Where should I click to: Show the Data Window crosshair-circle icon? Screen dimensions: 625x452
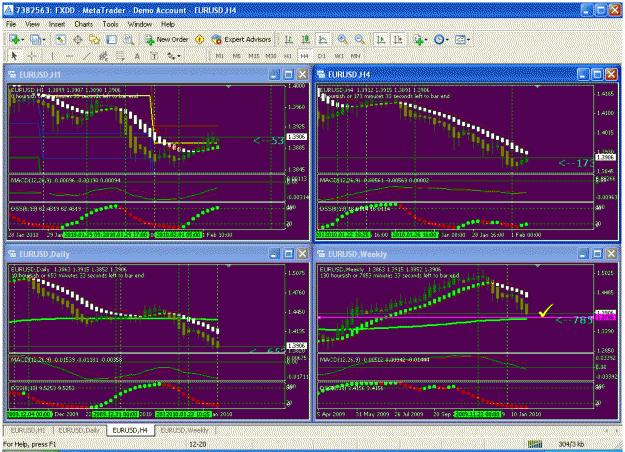point(77,39)
